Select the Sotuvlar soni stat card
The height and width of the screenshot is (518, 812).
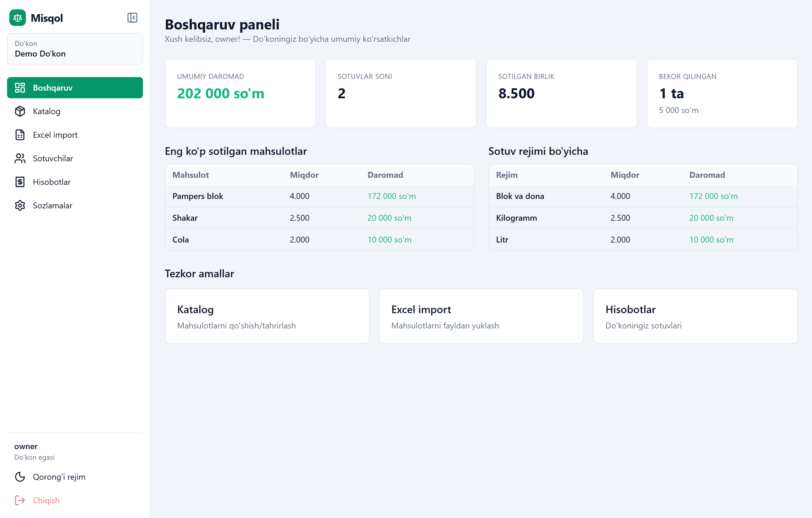401,94
